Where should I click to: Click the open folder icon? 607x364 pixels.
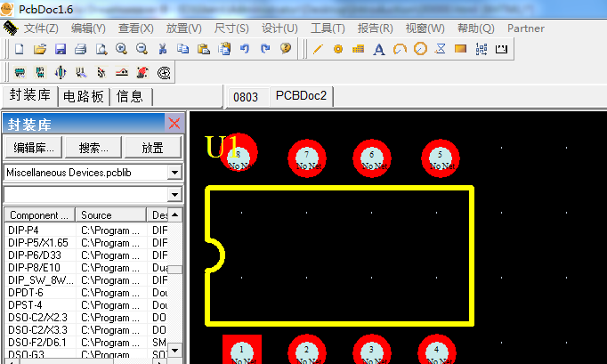coord(40,49)
